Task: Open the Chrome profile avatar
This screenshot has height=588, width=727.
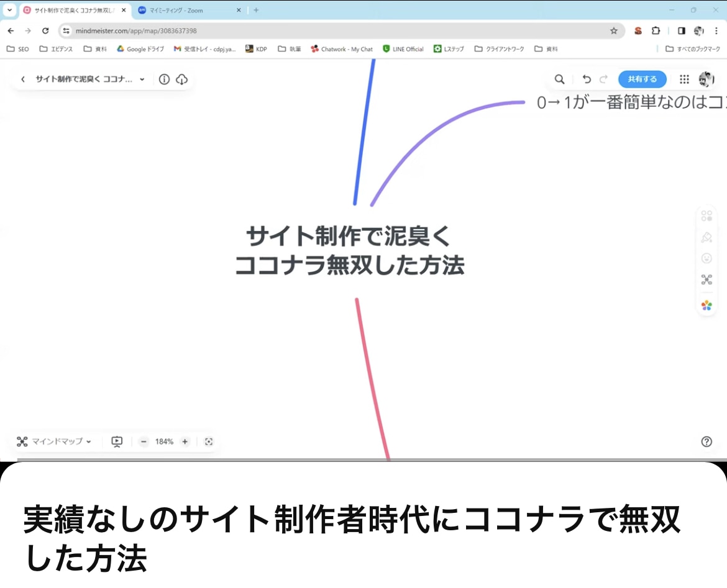Action: pos(698,30)
